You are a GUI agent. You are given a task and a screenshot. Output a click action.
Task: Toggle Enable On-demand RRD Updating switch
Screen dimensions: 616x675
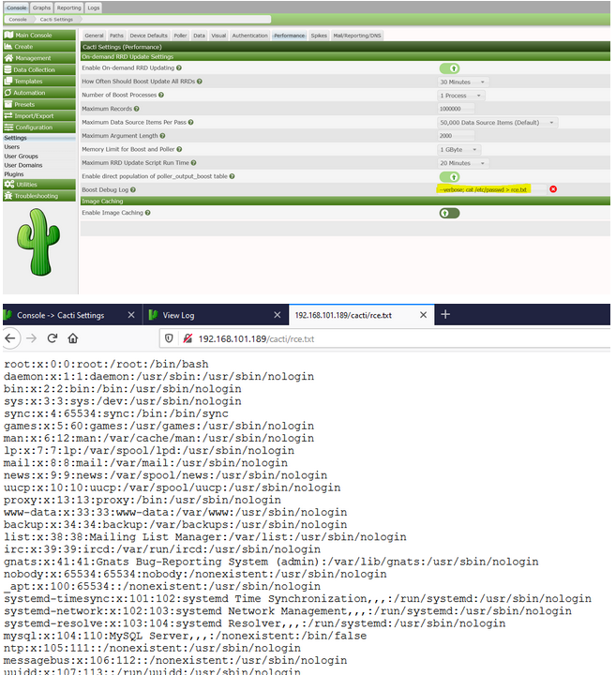(449, 68)
